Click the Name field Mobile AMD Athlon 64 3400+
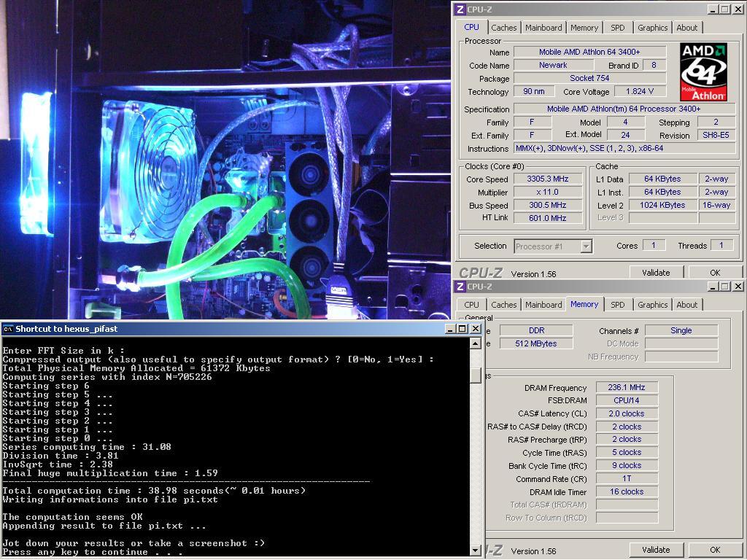This screenshot has height=560, width=747. (x=589, y=52)
